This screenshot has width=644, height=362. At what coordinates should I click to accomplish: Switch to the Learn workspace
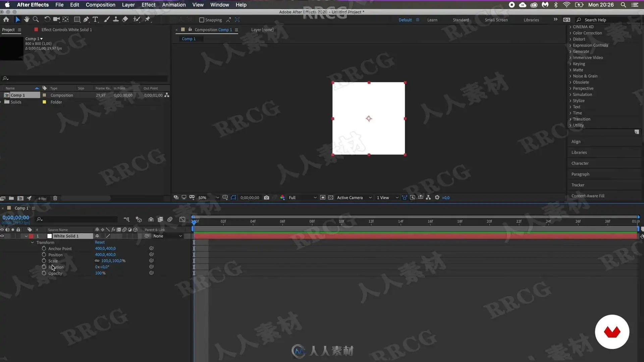(x=432, y=20)
